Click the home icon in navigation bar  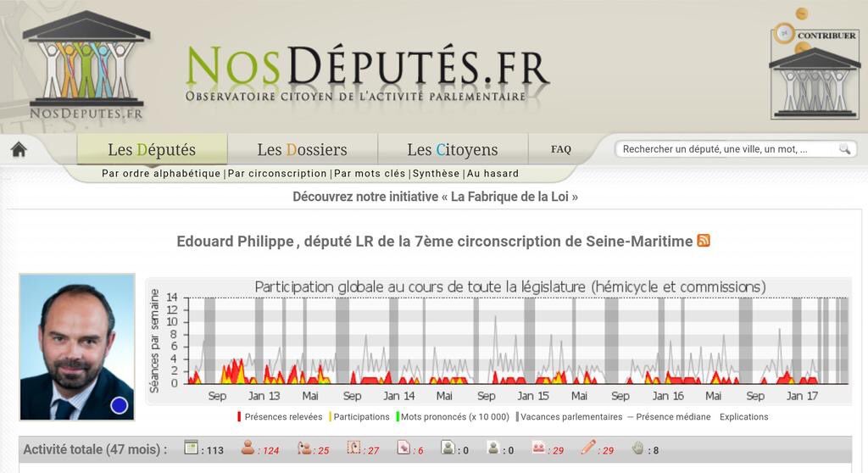point(19,149)
